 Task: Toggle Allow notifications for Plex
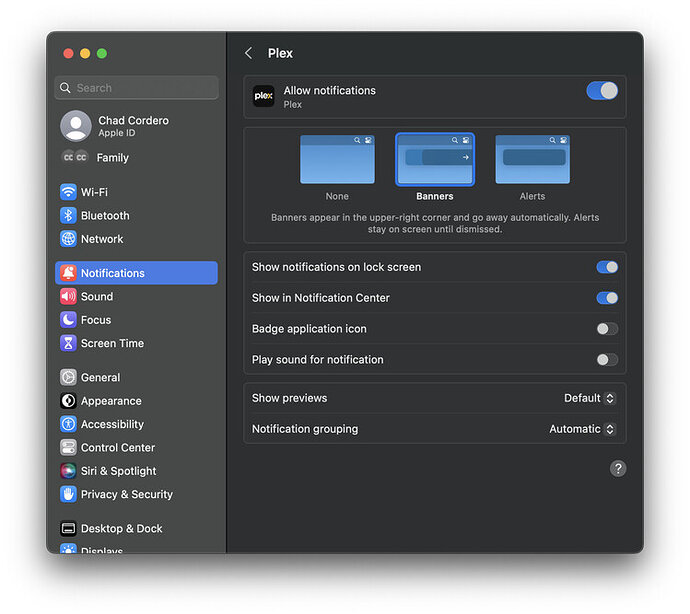point(602,91)
